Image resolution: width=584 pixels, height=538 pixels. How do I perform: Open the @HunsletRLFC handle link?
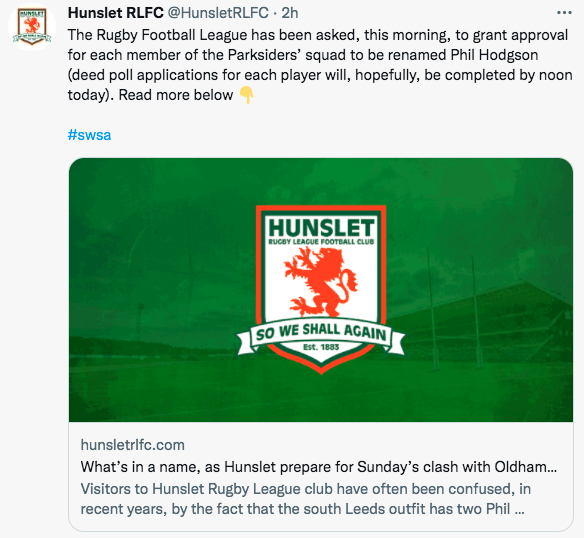[x=218, y=13]
